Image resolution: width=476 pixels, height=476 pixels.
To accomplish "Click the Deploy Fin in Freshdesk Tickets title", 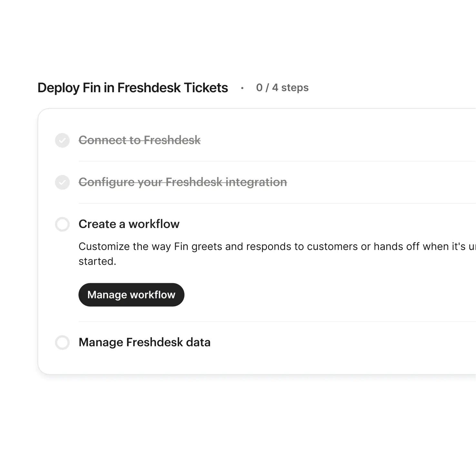I will (x=133, y=87).
